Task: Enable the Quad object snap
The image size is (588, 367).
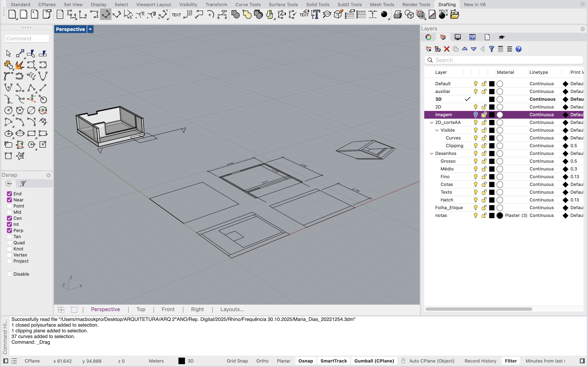Action: point(9,242)
